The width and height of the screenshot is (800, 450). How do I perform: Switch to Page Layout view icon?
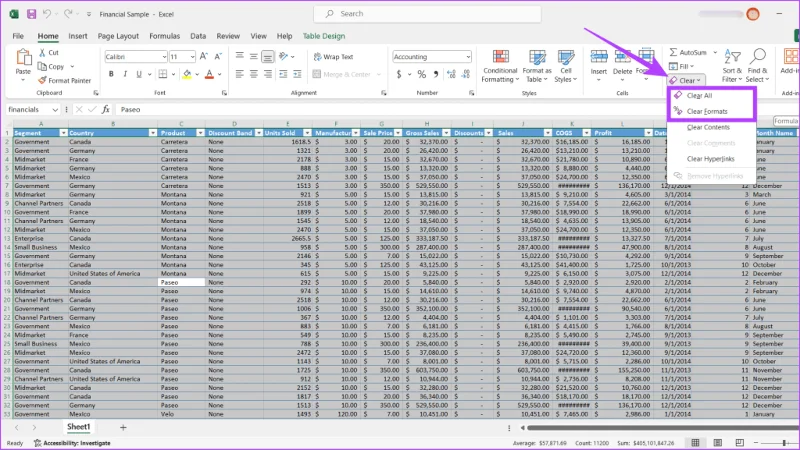718,442
